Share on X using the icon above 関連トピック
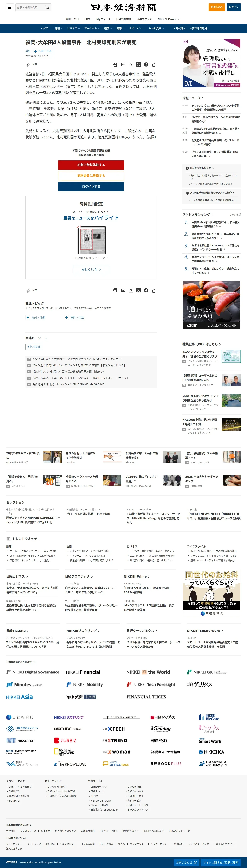This screenshot has width=247, height=868. (138, 290)
